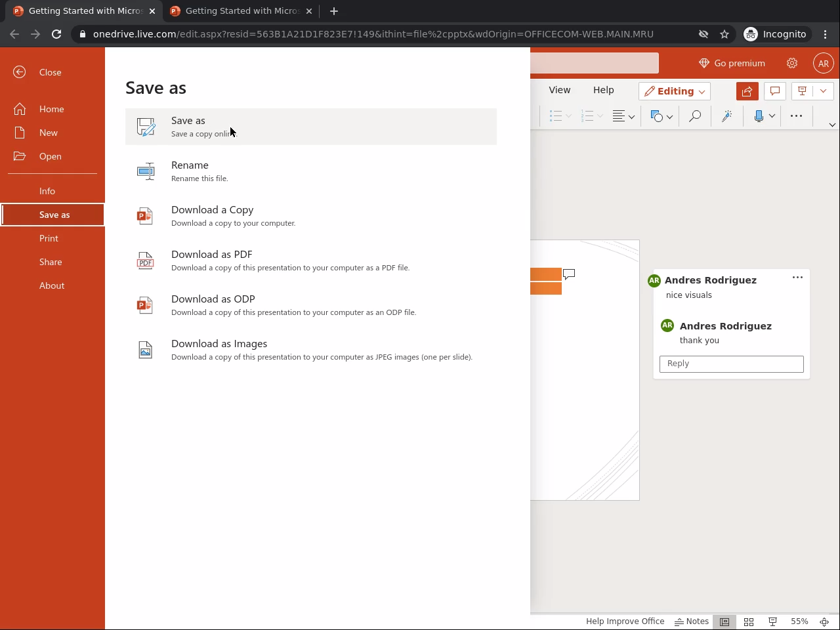Expand the ribbon display options chevron
The width and height of the screenshot is (840, 630).
(x=832, y=125)
